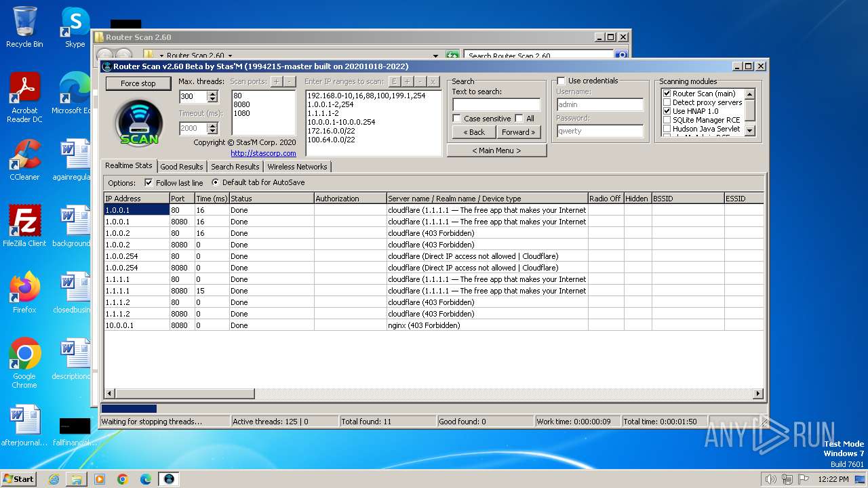
Task: Click the Back search button
Action: (474, 132)
